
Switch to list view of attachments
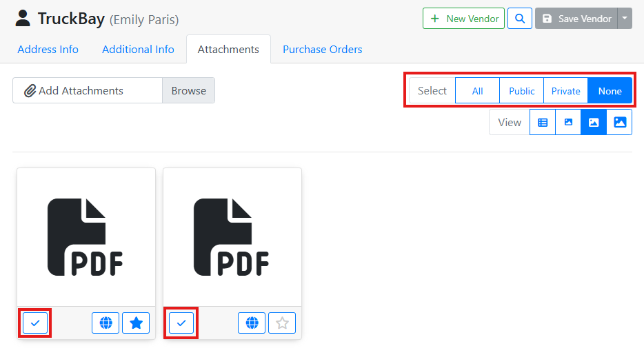point(543,123)
